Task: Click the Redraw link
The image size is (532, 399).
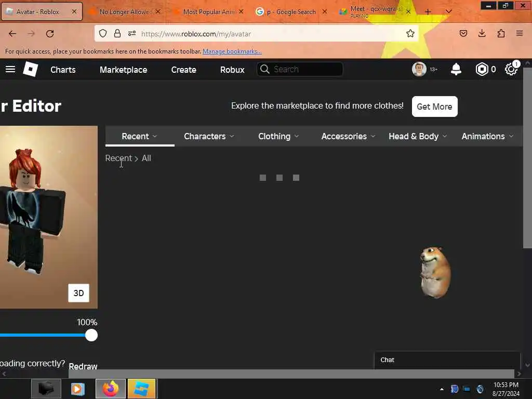Action: click(83, 366)
